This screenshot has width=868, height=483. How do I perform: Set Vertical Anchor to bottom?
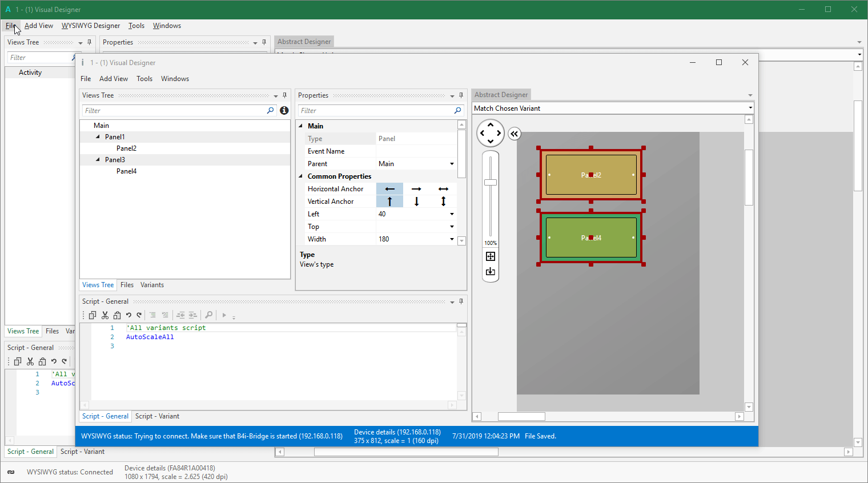[x=416, y=202]
